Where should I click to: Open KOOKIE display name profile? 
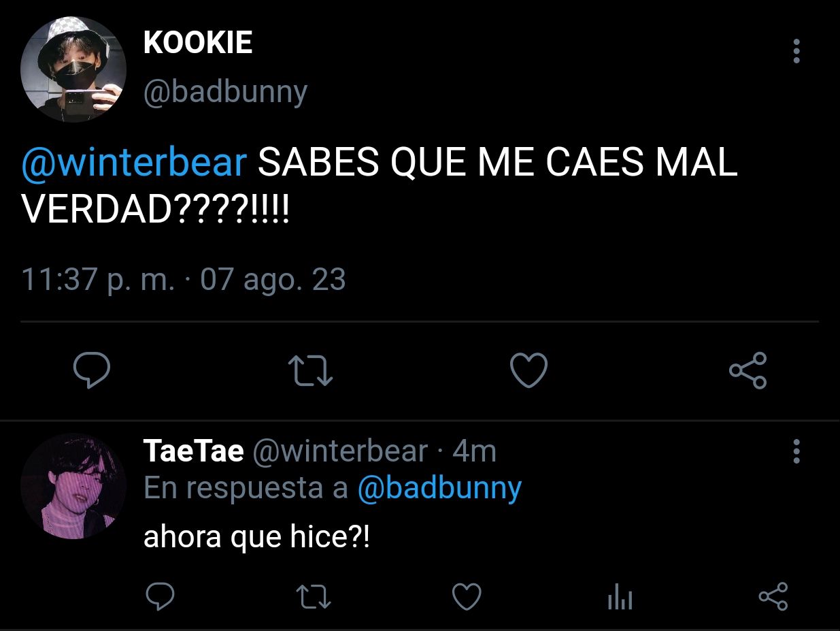(198, 44)
